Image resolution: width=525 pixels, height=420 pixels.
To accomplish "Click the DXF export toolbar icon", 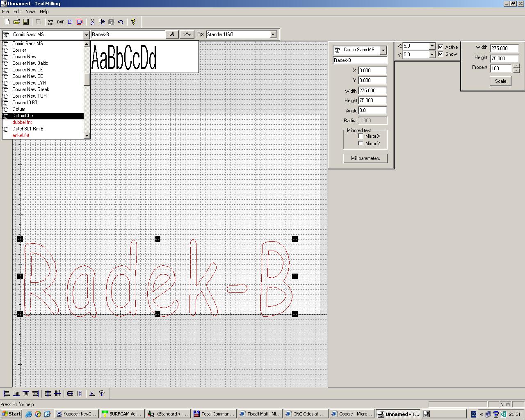I will (x=60, y=22).
